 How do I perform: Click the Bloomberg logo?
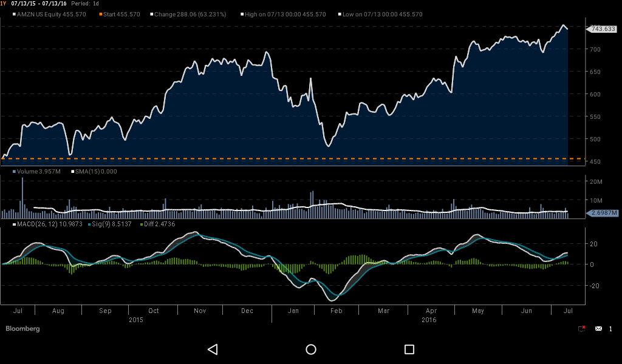coord(22,329)
